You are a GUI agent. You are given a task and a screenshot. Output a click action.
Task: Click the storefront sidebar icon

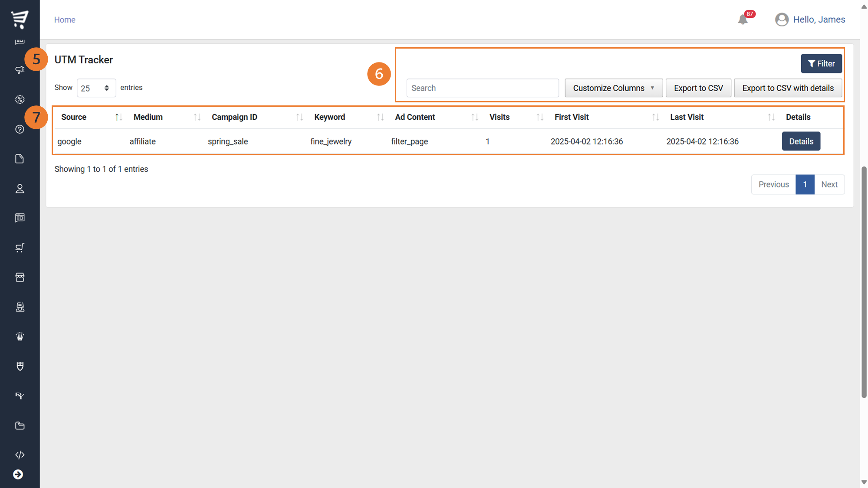pos(20,277)
